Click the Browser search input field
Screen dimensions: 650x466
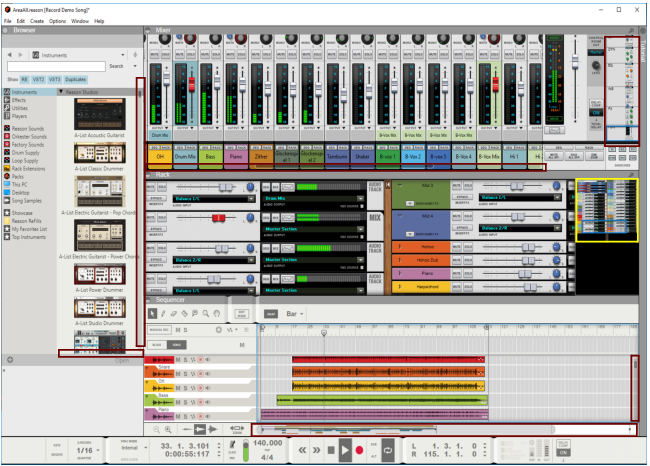(56, 66)
